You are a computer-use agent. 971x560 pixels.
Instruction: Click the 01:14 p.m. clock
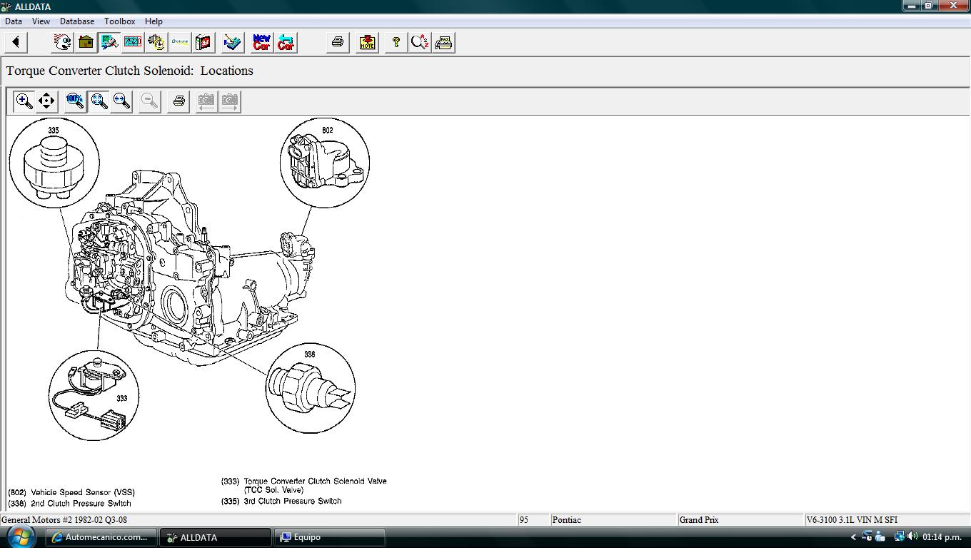point(942,537)
